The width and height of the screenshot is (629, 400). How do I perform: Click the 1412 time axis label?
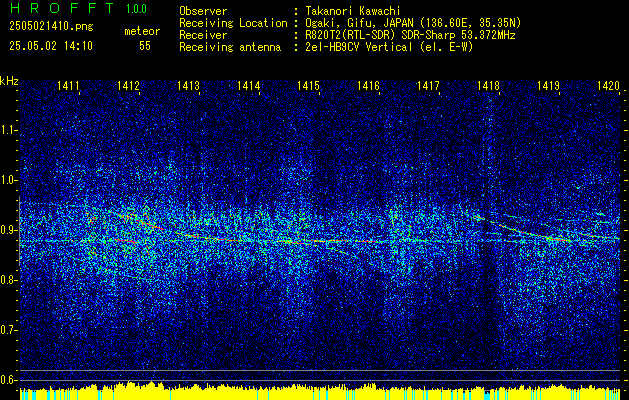point(128,85)
